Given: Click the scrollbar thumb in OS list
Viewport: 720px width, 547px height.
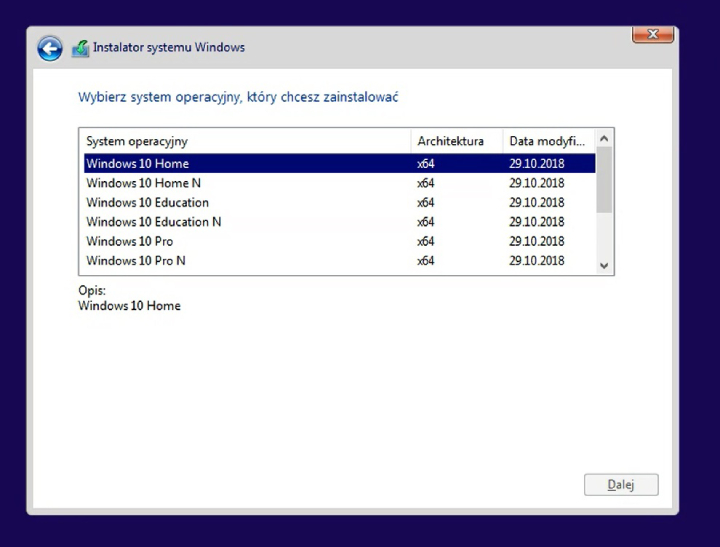Looking at the screenshot, I should [604, 180].
